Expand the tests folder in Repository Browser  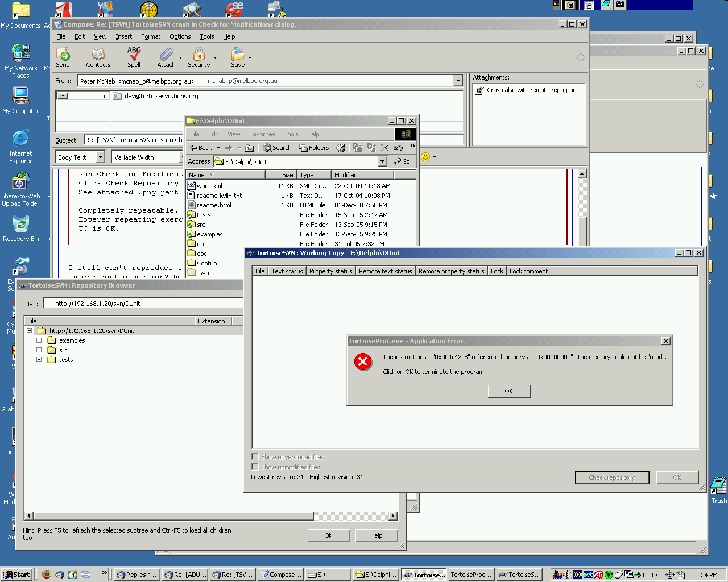click(x=39, y=360)
